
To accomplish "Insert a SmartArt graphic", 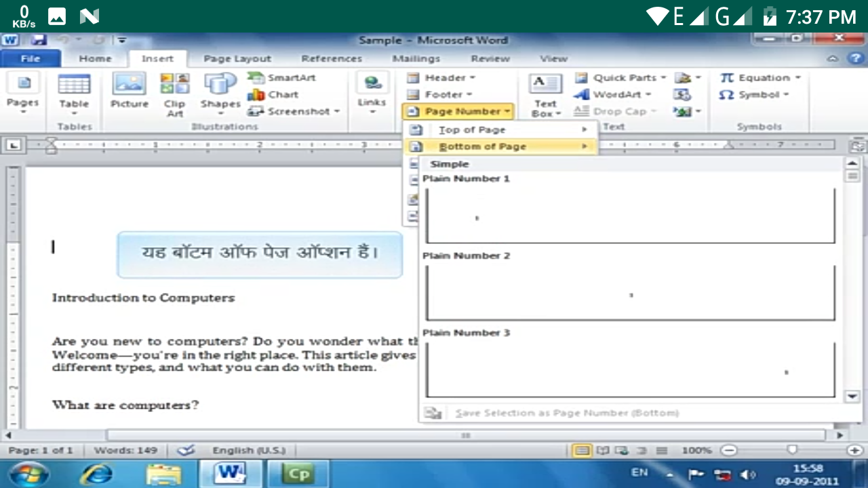I will (x=282, y=77).
